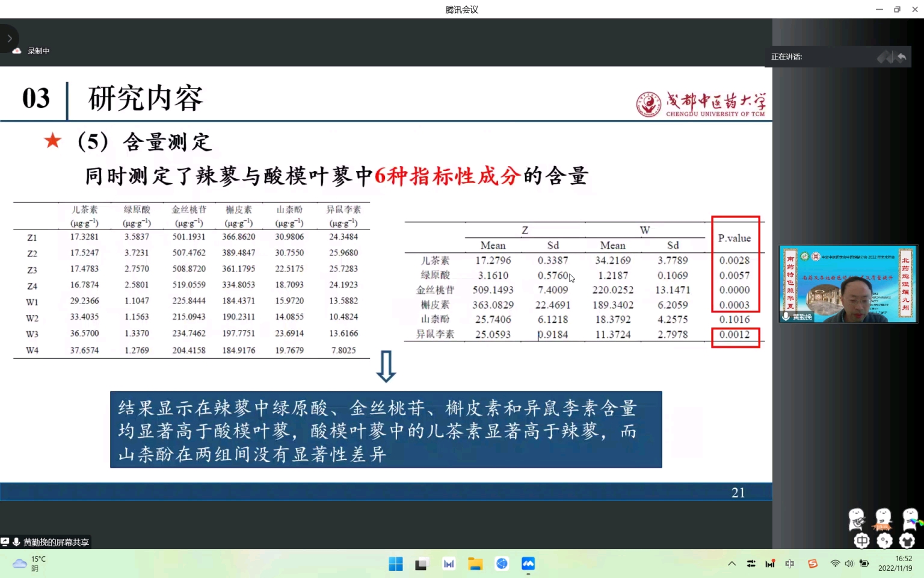Click the rainbow mascot sticker
This screenshot has height=578, width=924.
coord(911,519)
